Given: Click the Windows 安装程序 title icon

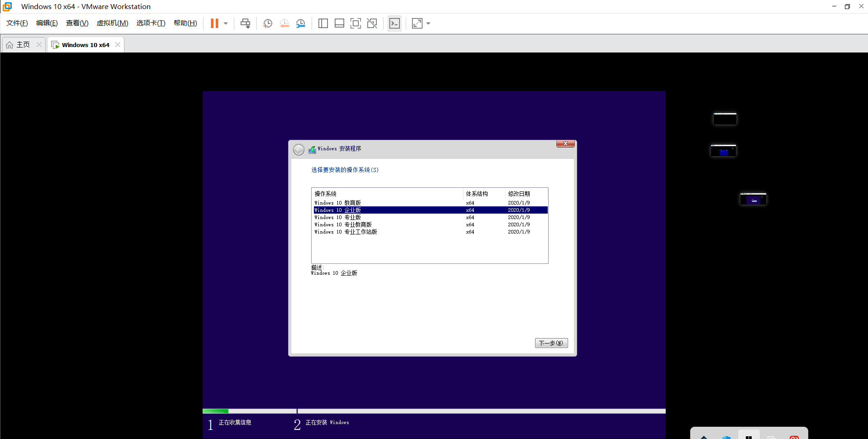Looking at the screenshot, I should [x=312, y=149].
